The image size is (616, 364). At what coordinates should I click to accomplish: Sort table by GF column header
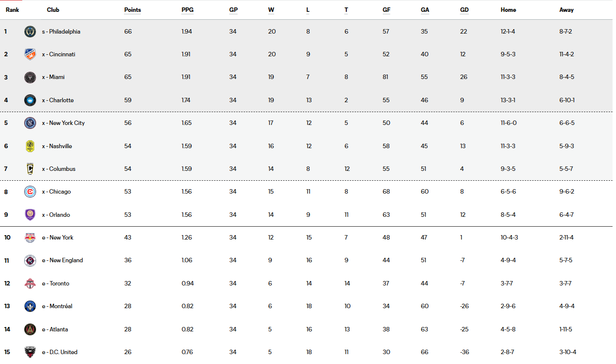coord(386,10)
